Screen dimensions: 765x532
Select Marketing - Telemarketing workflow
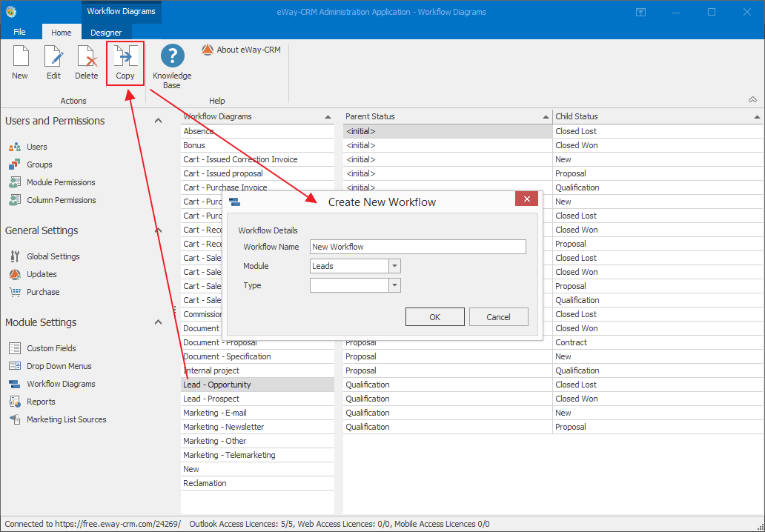(258, 456)
